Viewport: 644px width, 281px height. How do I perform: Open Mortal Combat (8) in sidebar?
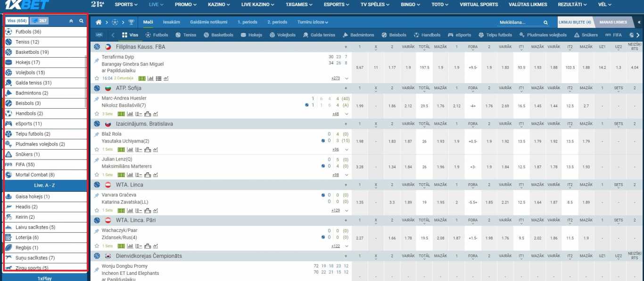point(46,175)
